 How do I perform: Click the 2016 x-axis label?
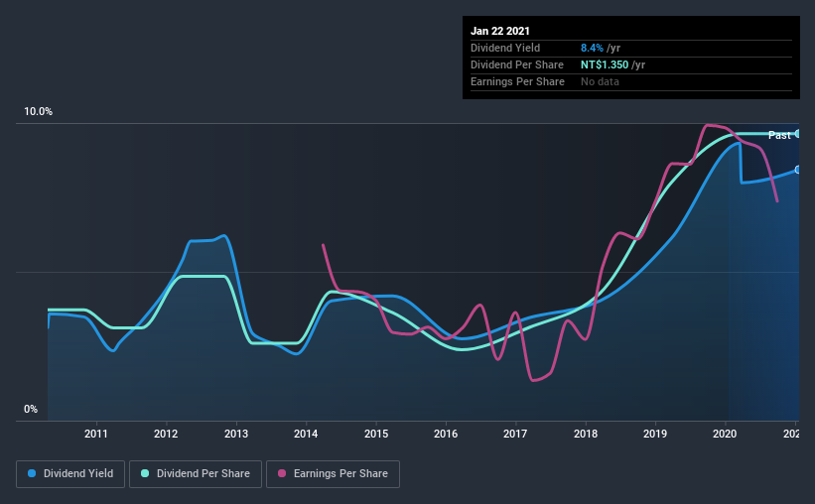pos(446,434)
